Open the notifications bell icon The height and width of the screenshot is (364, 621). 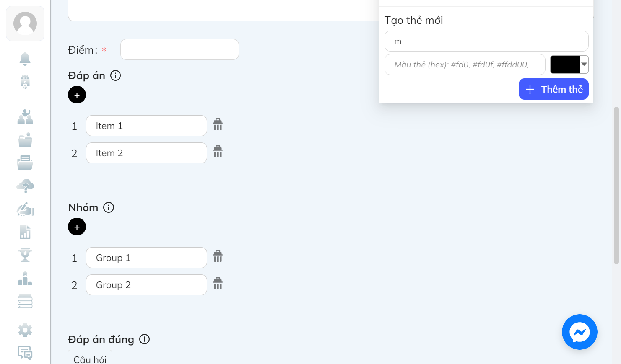pos(25,59)
